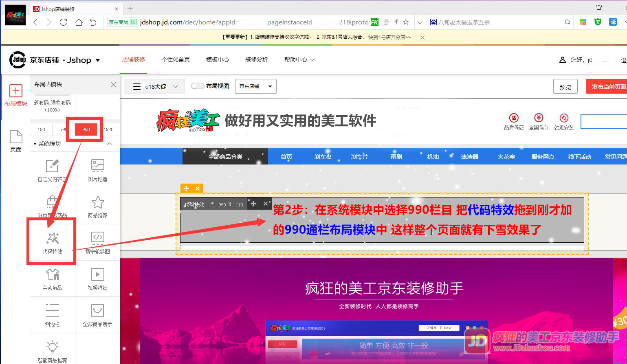Image resolution: width=627 pixels, height=364 pixels.
Task: Click the user account icon
Action: [562, 60]
